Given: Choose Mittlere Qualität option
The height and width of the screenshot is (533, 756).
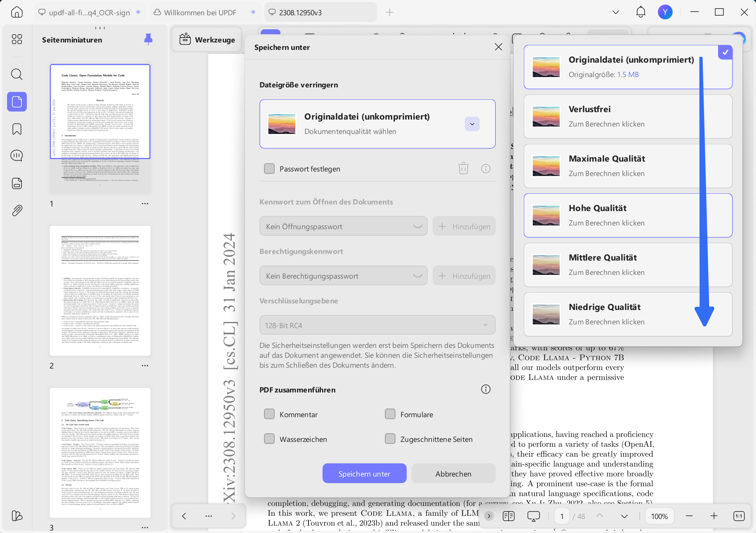Looking at the screenshot, I should click(x=628, y=265).
